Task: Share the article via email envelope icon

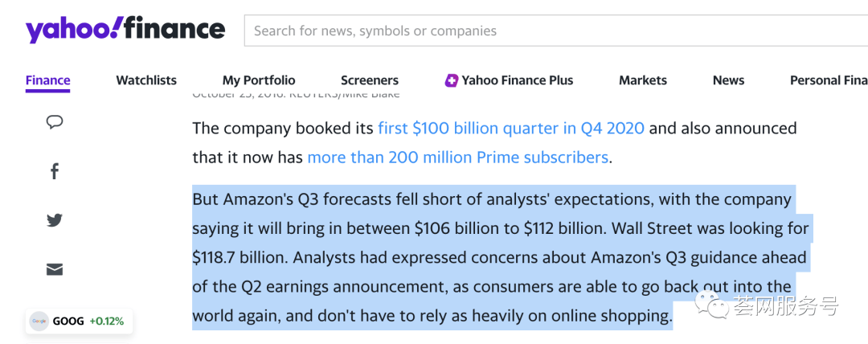Action: click(x=55, y=269)
